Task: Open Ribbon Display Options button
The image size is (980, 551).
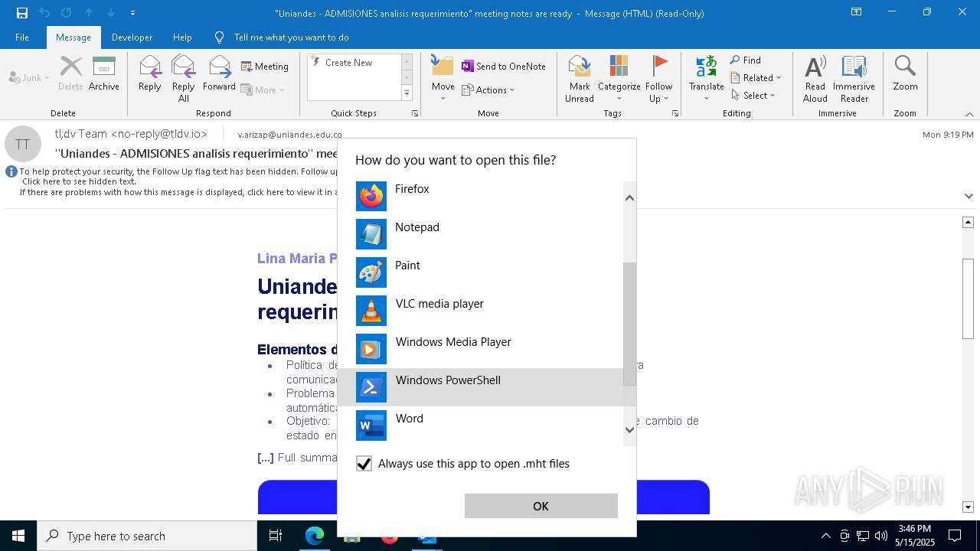Action: click(x=856, y=12)
